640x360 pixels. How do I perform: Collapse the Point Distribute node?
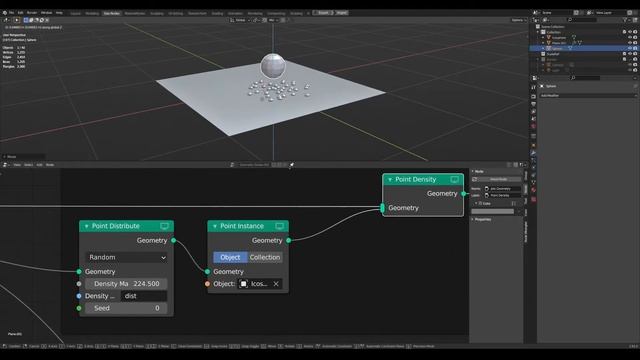click(87, 226)
